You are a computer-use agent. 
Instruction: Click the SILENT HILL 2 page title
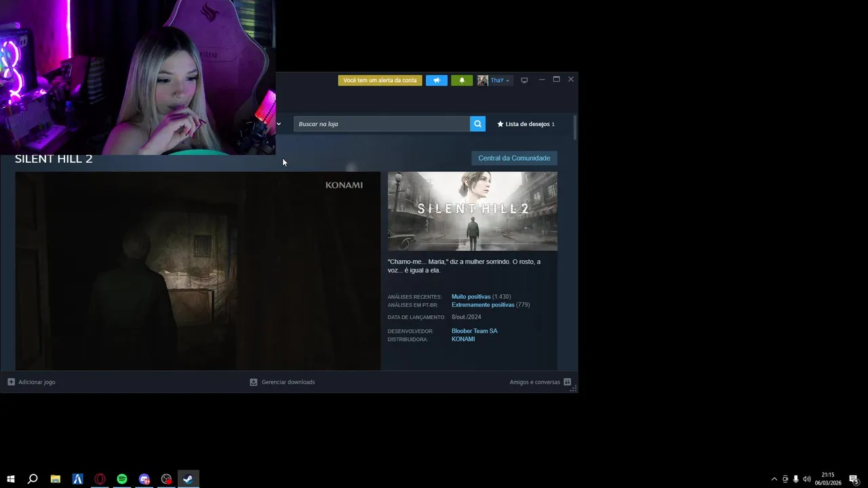(x=54, y=159)
